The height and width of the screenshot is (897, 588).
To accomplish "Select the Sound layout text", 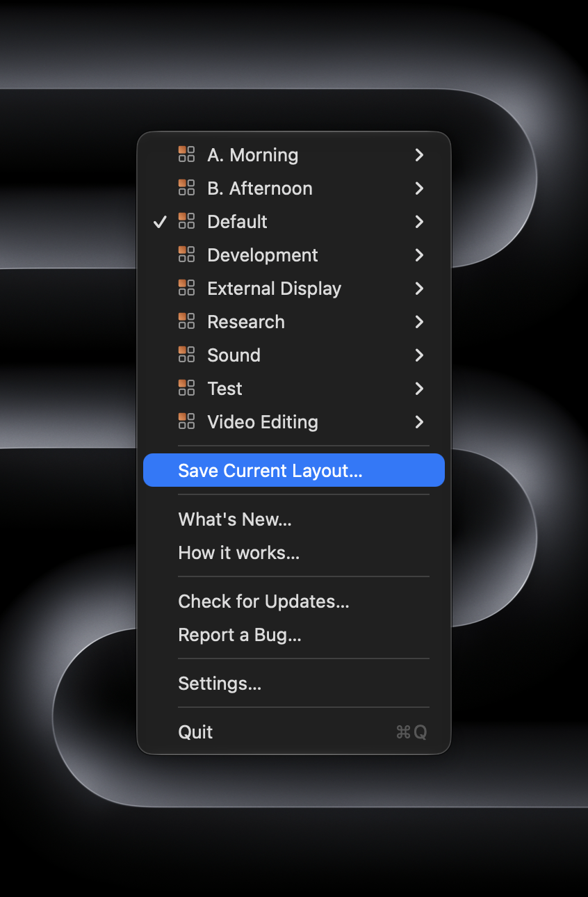I will click(234, 355).
